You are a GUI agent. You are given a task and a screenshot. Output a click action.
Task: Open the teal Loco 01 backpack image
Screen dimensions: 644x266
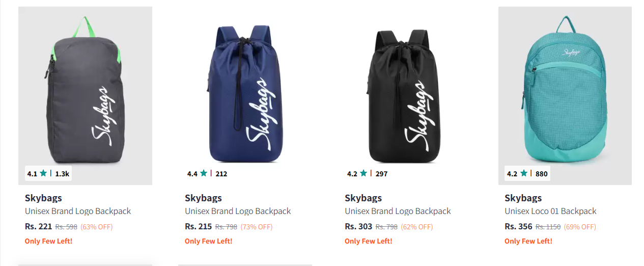[x=565, y=96]
